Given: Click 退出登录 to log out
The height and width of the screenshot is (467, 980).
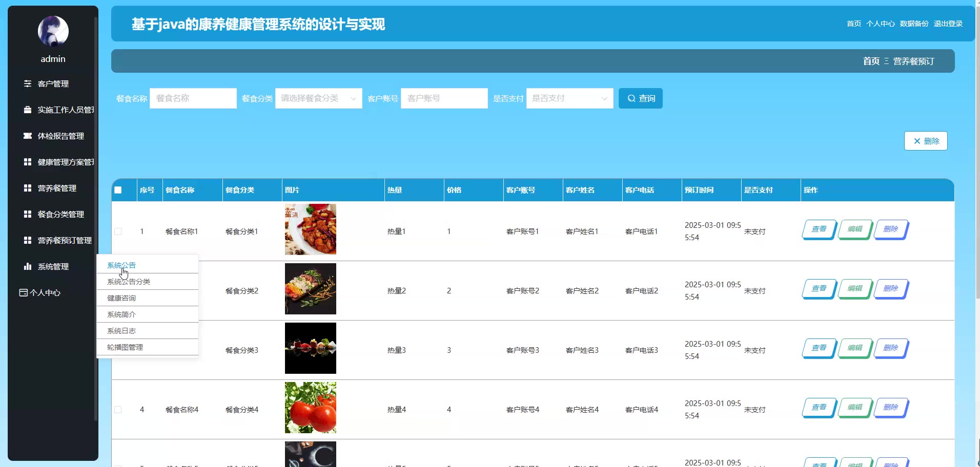Looking at the screenshot, I should 948,24.
